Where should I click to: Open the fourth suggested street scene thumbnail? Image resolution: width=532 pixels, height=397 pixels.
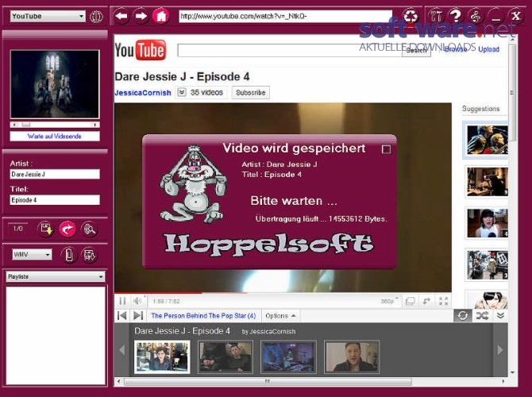point(487,264)
